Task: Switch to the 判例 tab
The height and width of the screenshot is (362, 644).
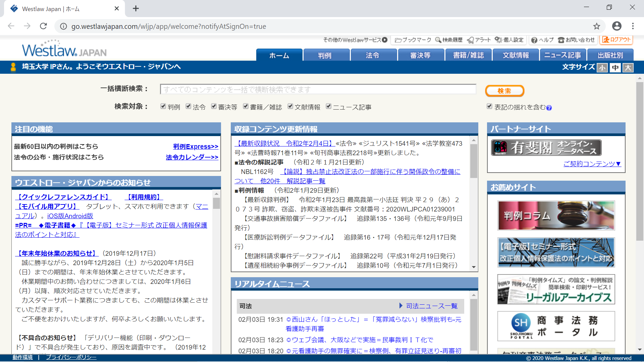Action: pyautogui.click(x=326, y=55)
